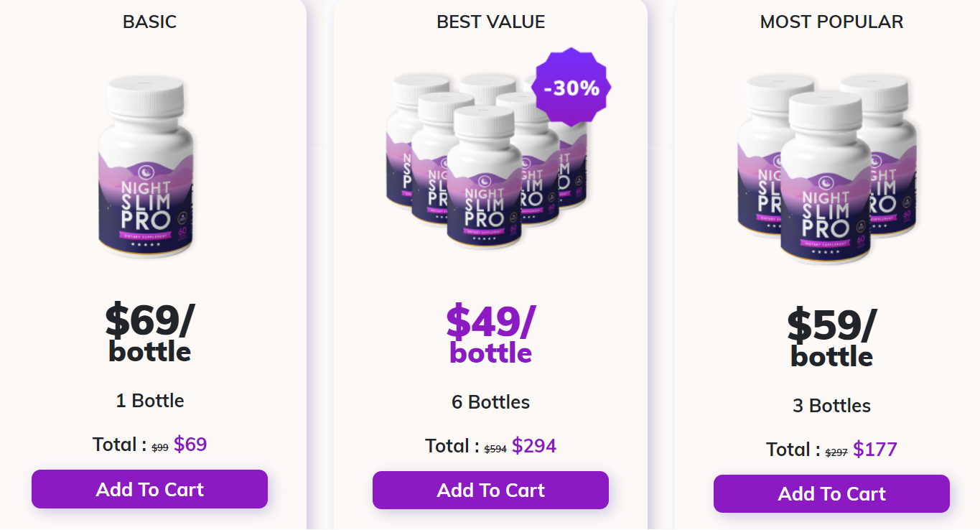Screen dimensions: 980x530
Task: Click the '1 Bottle' quantity label
Action: point(150,401)
